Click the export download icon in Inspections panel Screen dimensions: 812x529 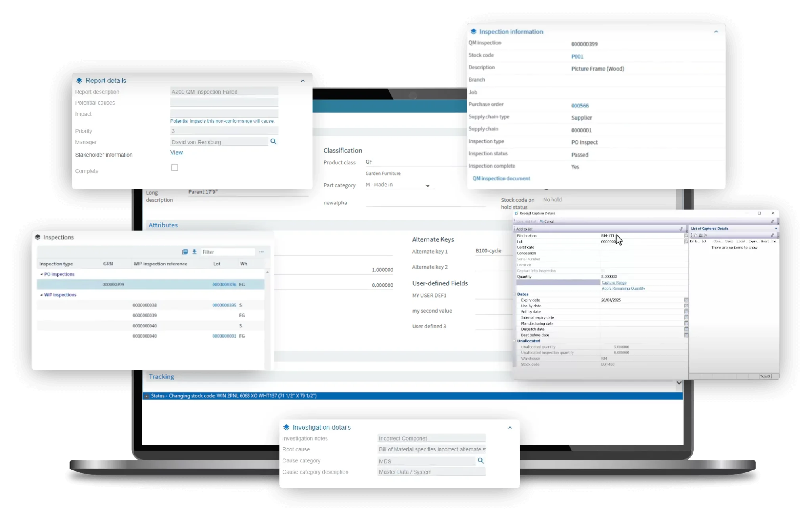point(194,252)
